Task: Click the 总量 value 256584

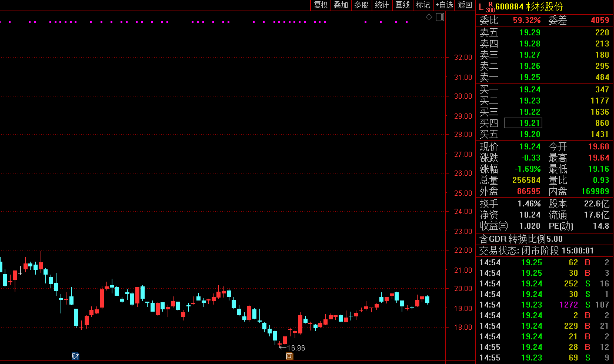Action: 526,180
